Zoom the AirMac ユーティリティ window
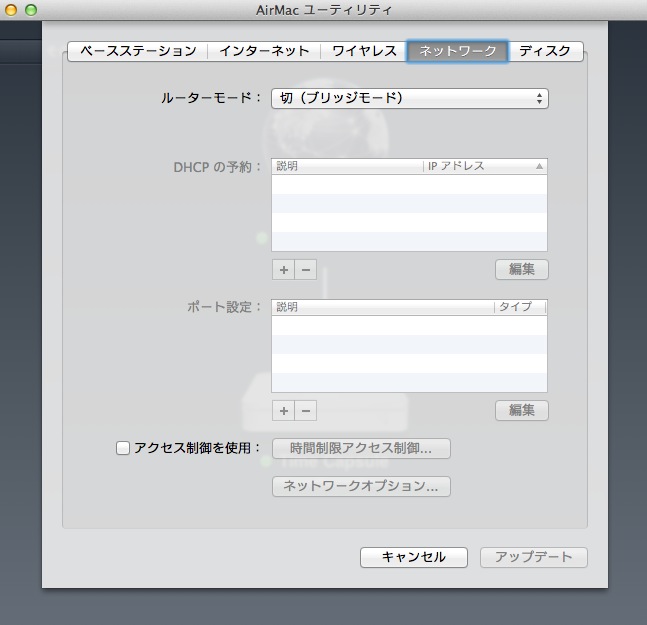This screenshot has height=625, width=647. coord(31,9)
